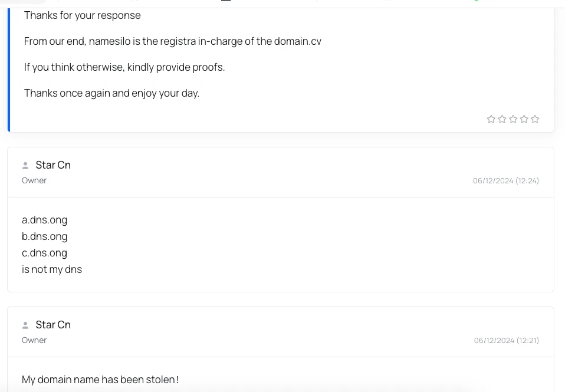Open Star Cn's name on the 12:24 reply
Screen dimensions: 565x392
pos(53,165)
